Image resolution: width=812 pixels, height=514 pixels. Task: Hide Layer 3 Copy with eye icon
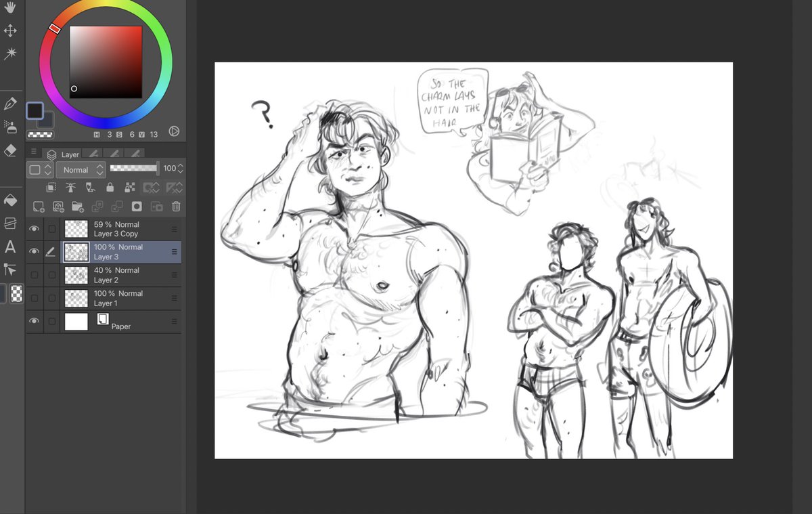34,229
